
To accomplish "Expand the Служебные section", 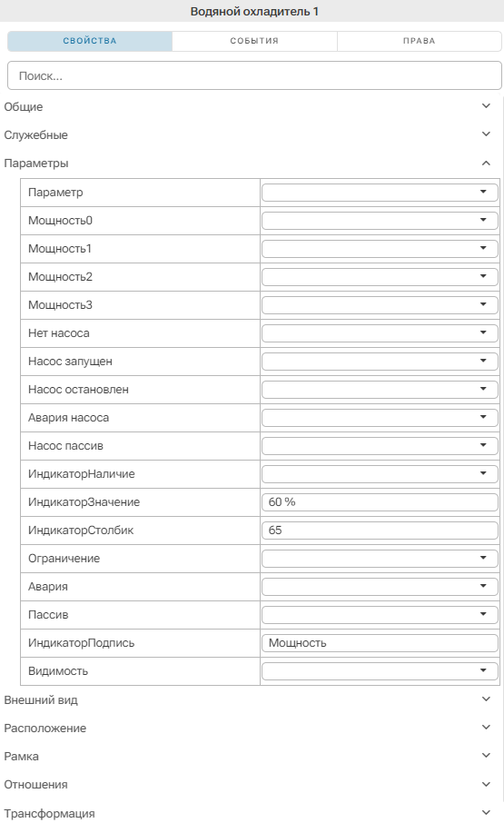I will pyautogui.click(x=252, y=134).
